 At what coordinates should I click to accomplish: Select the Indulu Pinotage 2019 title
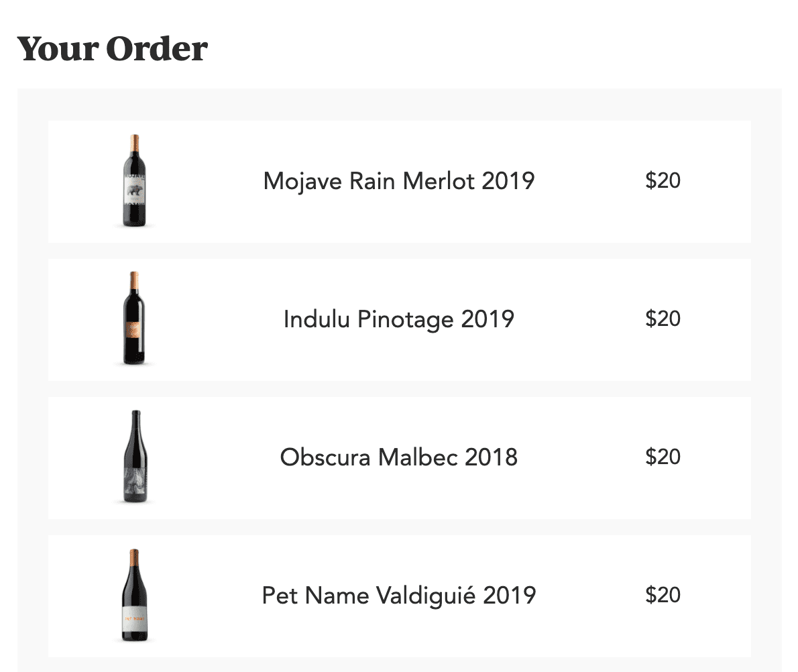coord(399,319)
